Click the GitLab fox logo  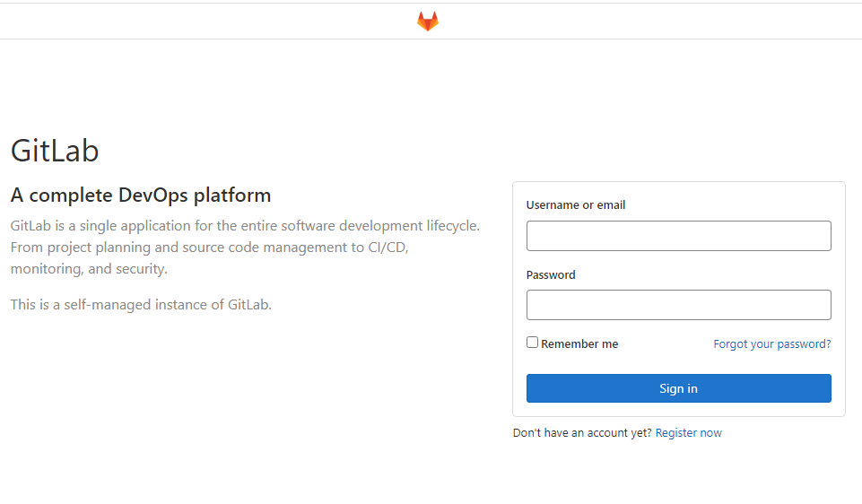(428, 22)
